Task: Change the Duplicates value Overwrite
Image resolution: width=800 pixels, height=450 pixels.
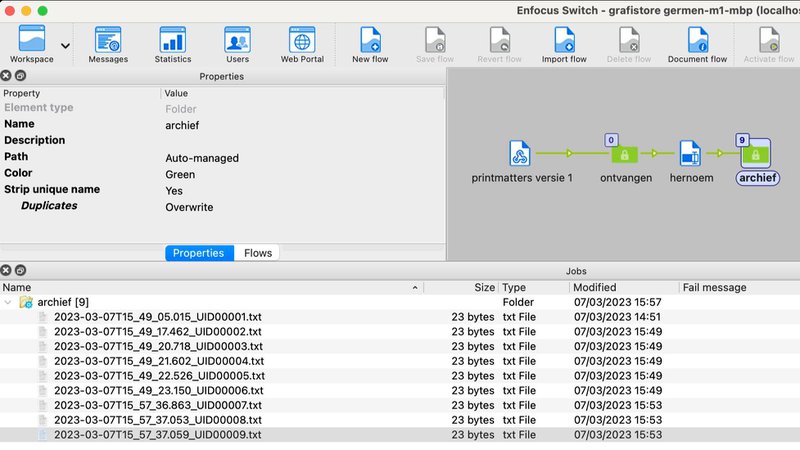Action: click(x=189, y=207)
